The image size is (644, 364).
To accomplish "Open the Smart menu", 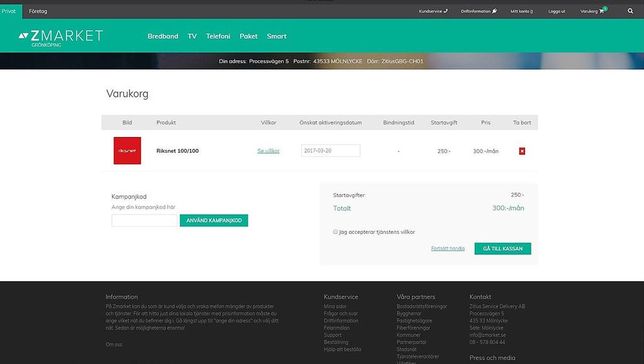I will point(277,36).
